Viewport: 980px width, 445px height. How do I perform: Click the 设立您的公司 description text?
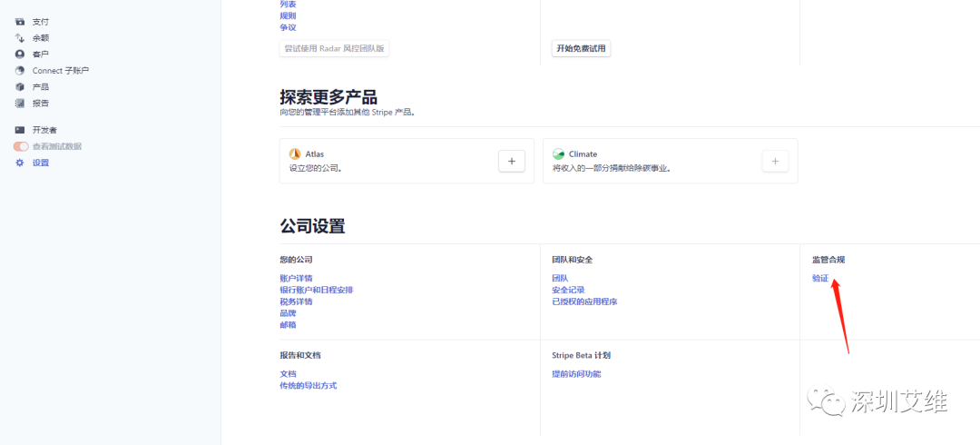316,168
